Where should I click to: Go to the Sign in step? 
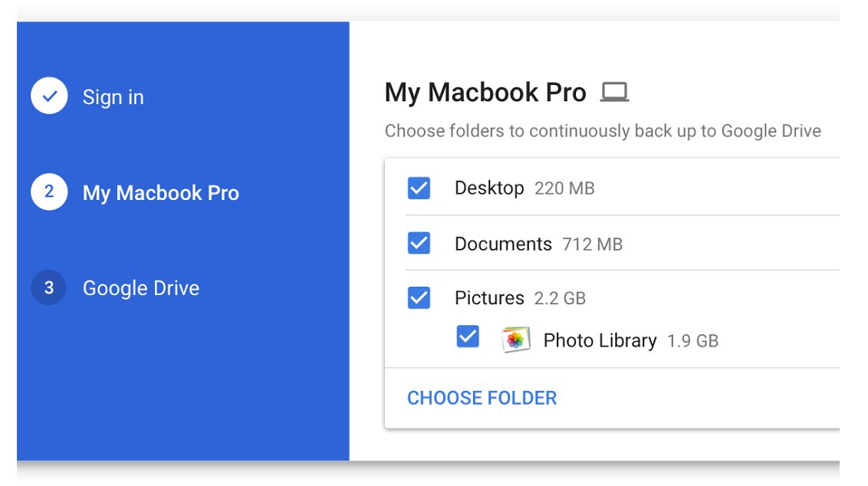click(113, 97)
